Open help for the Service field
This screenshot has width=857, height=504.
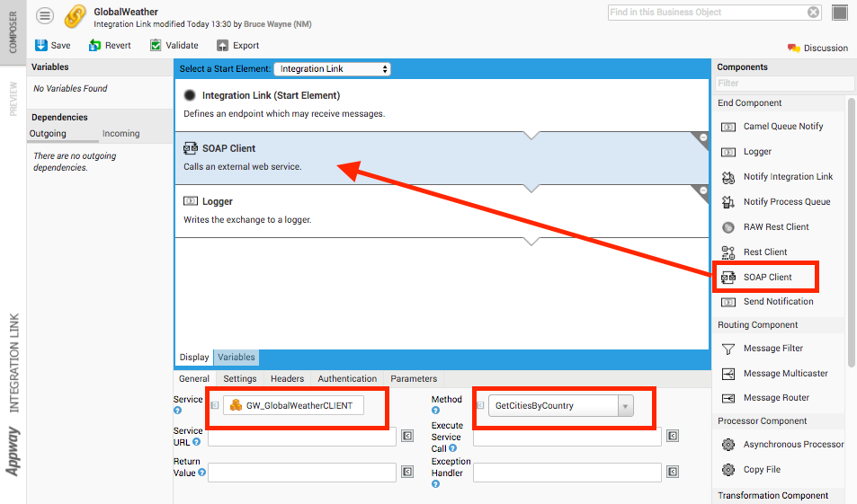(178, 411)
